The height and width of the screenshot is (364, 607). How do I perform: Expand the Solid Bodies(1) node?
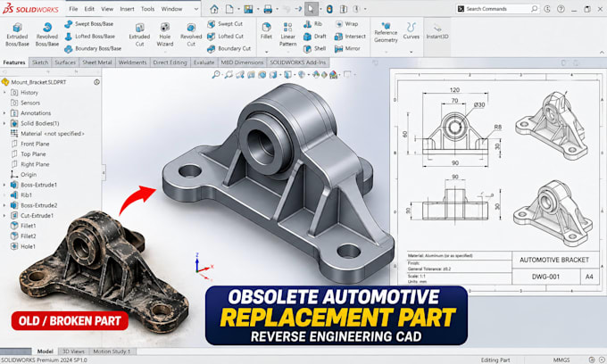pyautogui.click(x=4, y=123)
